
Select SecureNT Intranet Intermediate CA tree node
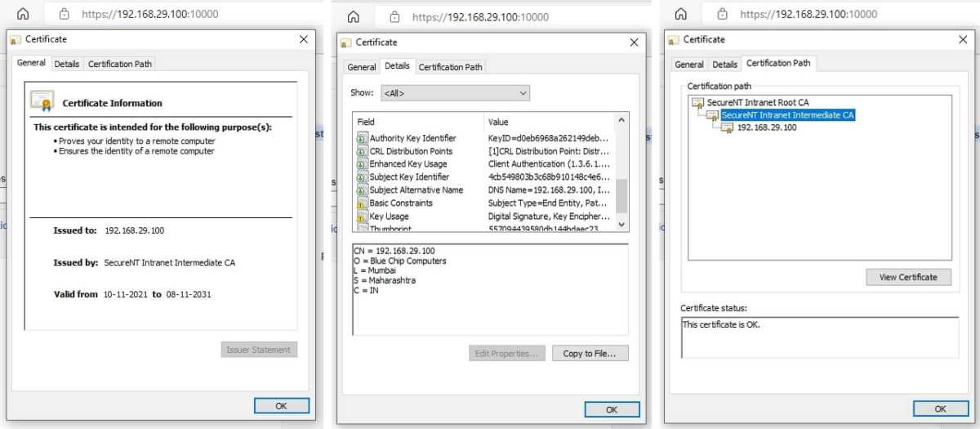click(788, 115)
